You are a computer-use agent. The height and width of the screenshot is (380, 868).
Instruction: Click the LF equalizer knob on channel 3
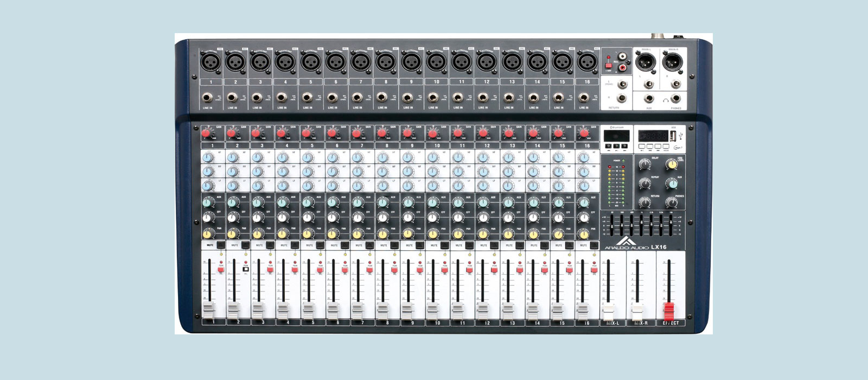coord(258,186)
